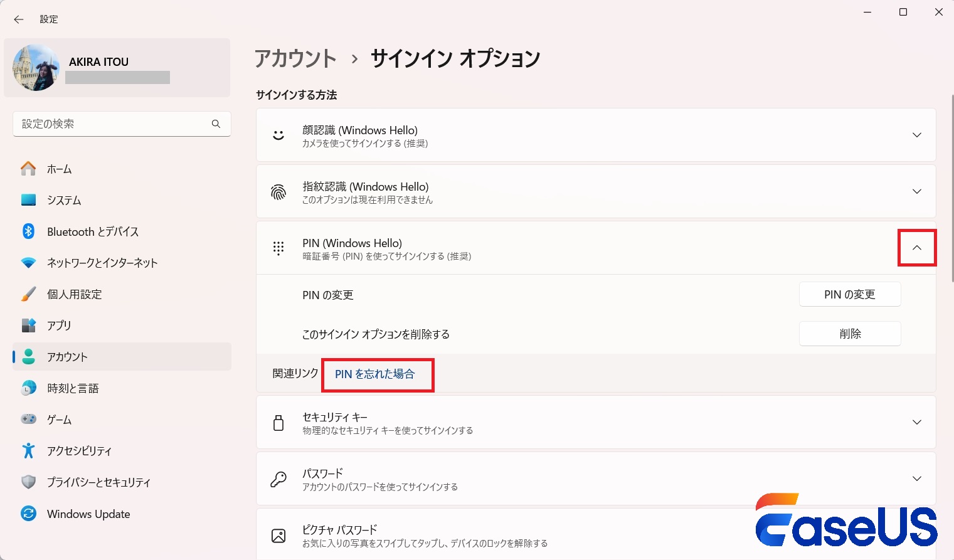Screen dimensions: 954x560
Task: Click the security key icon
Action: [278, 422]
